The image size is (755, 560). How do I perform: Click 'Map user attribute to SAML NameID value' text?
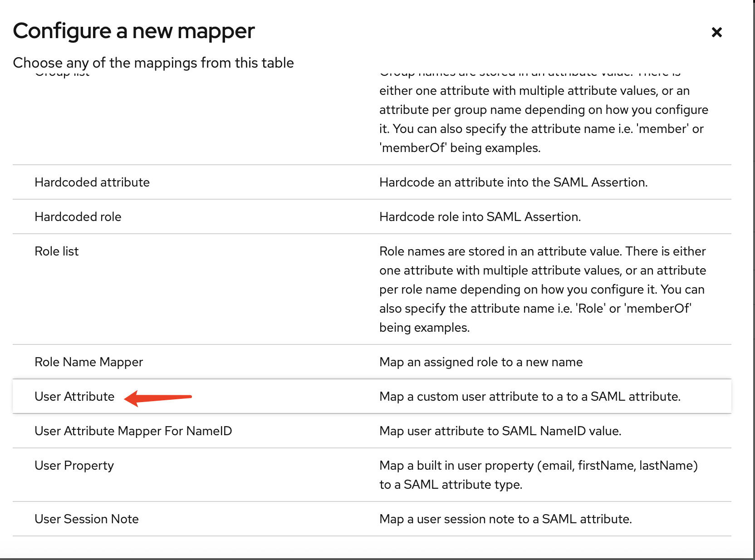click(x=500, y=431)
